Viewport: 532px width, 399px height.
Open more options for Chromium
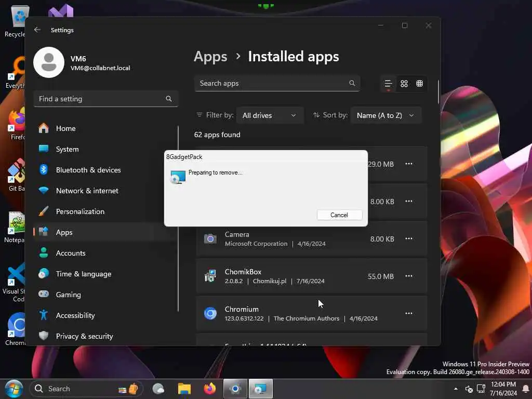409,313
